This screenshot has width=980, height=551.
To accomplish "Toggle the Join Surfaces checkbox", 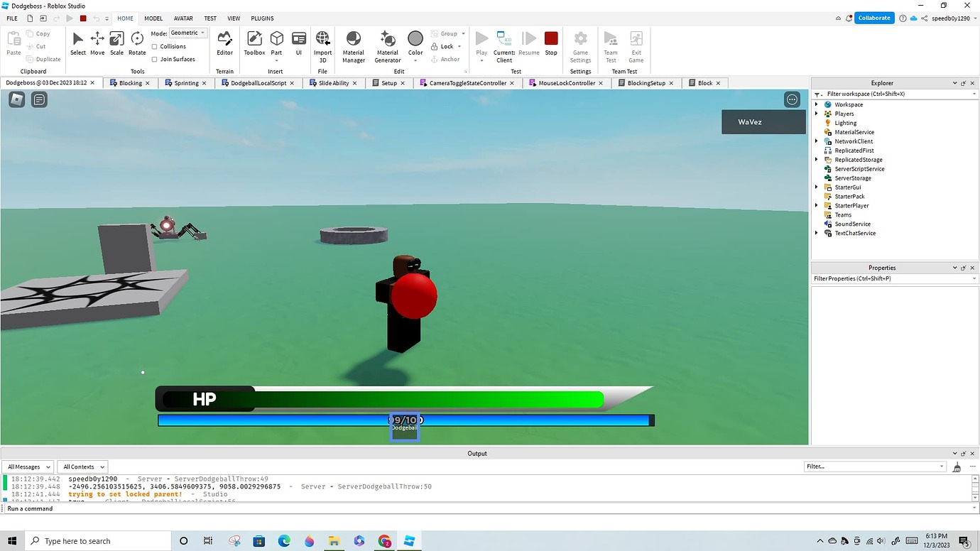I will coord(155,60).
